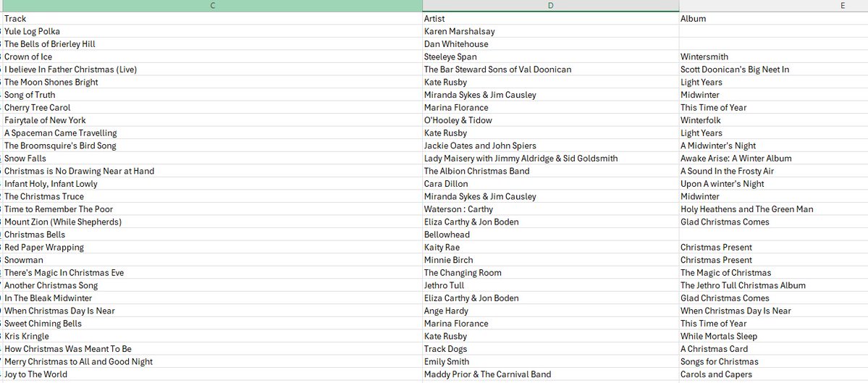Select the 'Christmas Bells' cell
868x383 pixels.
(213, 235)
